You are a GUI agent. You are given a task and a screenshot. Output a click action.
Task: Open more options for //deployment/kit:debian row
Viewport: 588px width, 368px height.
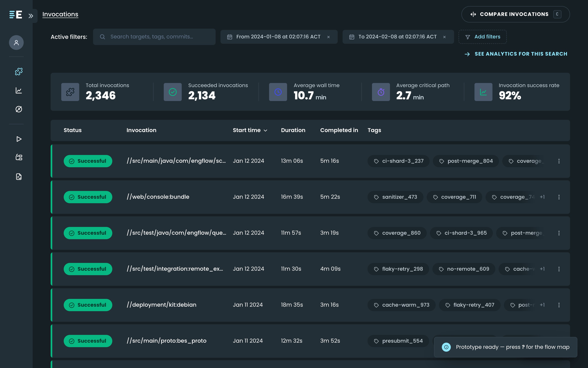[x=559, y=305]
